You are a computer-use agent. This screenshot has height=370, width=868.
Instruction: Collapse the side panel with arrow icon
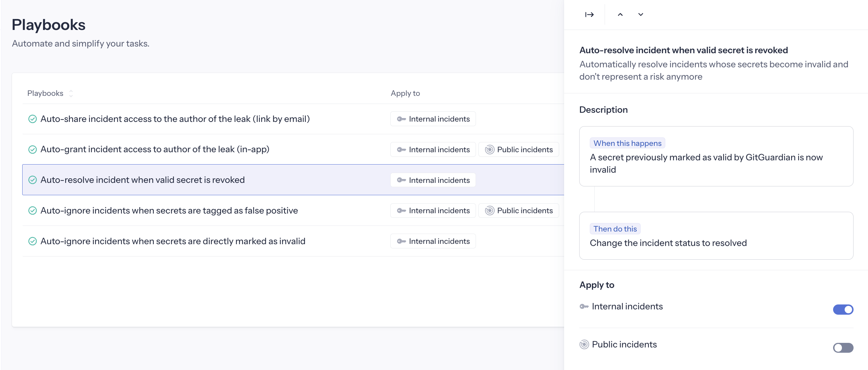(589, 14)
